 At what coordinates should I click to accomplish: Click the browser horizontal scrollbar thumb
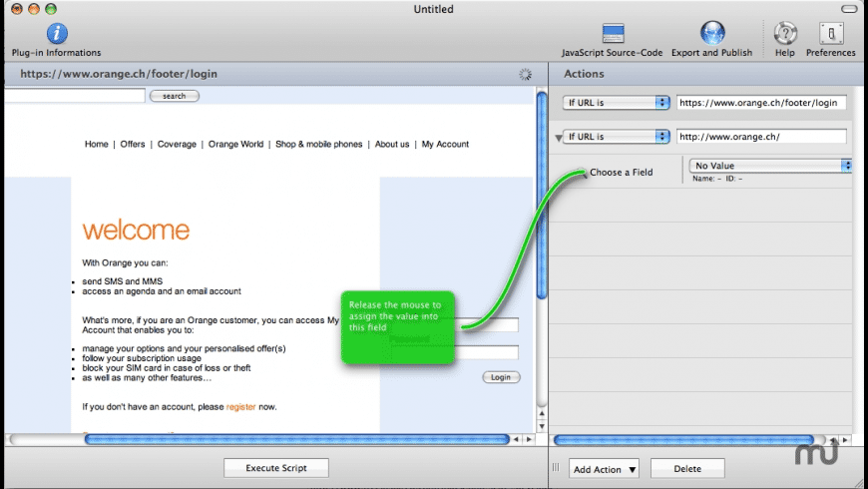click(x=296, y=439)
